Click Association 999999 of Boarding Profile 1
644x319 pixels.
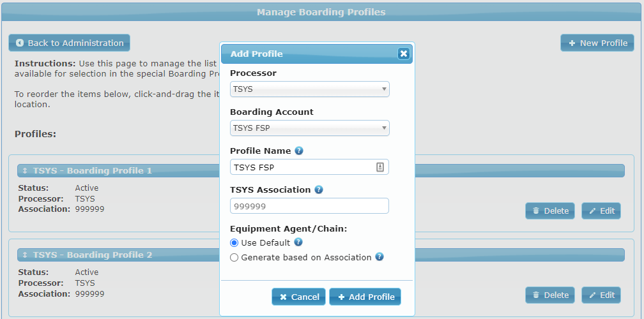coord(89,209)
